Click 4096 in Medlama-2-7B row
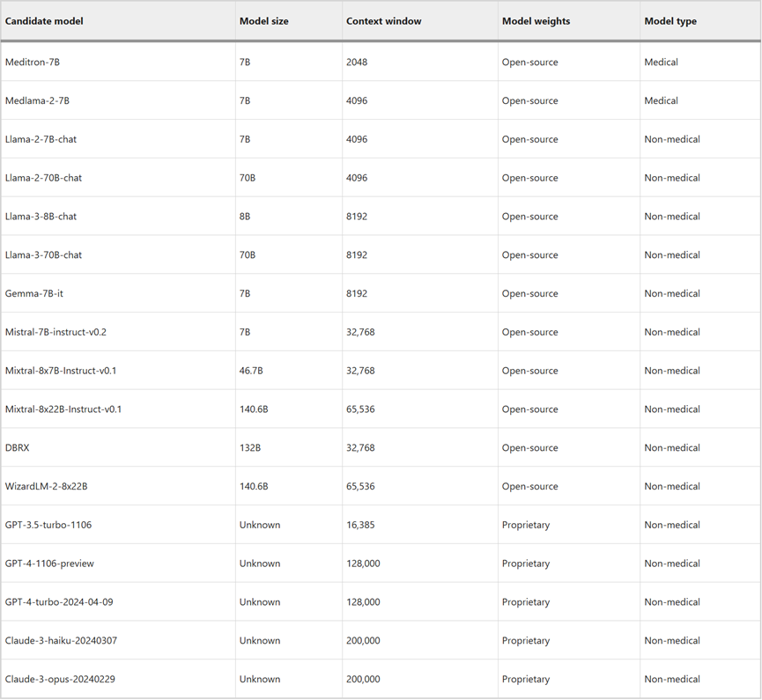This screenshot has width=762, height=700. pyautogui.click(x=357, y=100)
